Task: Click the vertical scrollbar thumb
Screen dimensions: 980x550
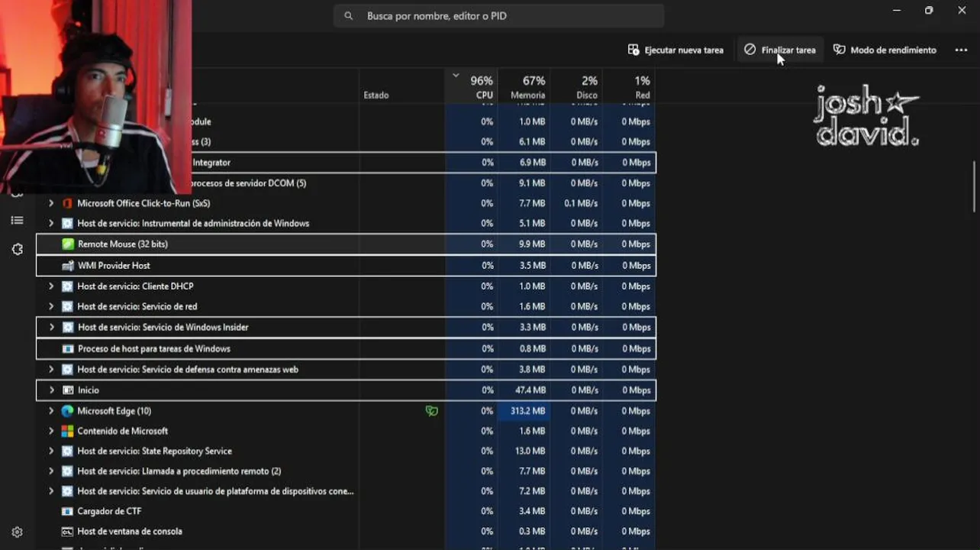Action: pos(975,186)
